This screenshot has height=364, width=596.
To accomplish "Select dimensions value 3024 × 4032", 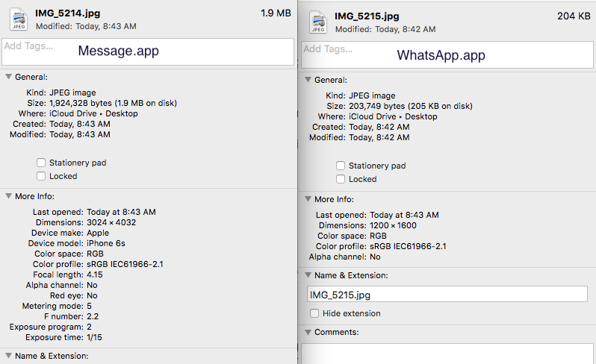I will coord(111,222).
